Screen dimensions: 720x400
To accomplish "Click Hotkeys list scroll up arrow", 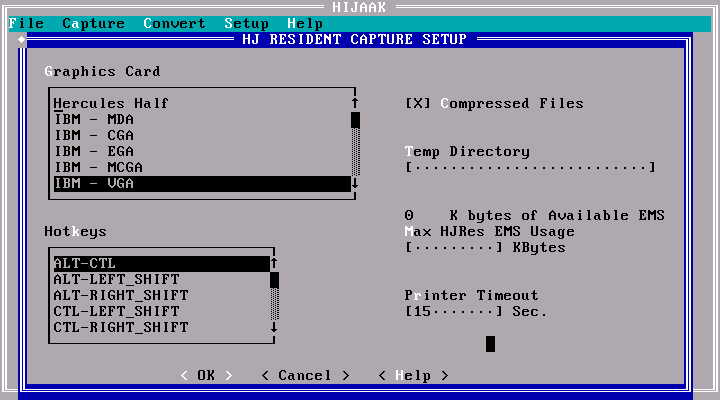I will point(274,263).
